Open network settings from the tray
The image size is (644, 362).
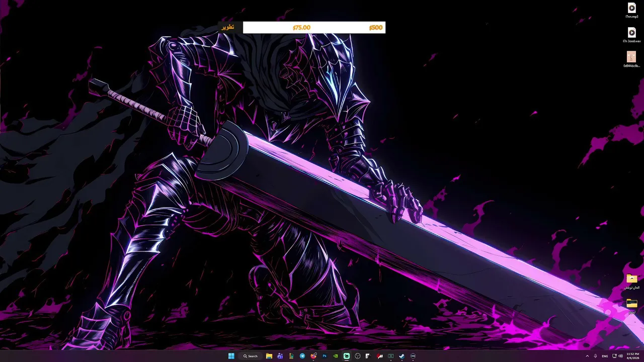tap(614, 356)
